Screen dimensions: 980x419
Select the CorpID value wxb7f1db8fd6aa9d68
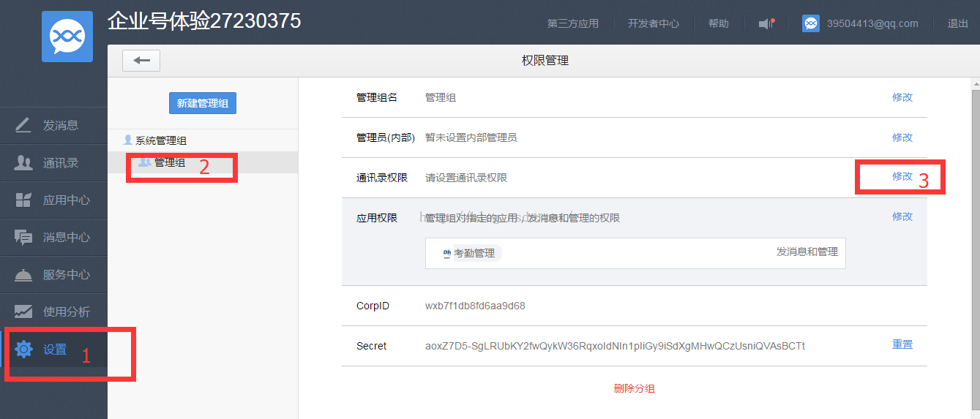(475, 306)
